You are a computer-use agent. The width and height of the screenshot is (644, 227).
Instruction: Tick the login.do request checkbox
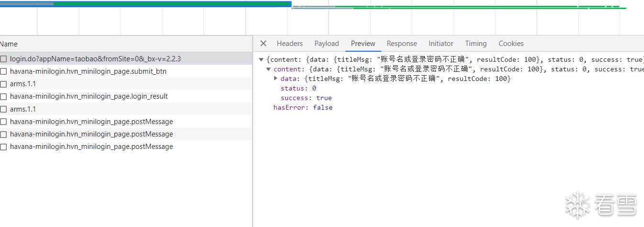[x=3, y=59]
